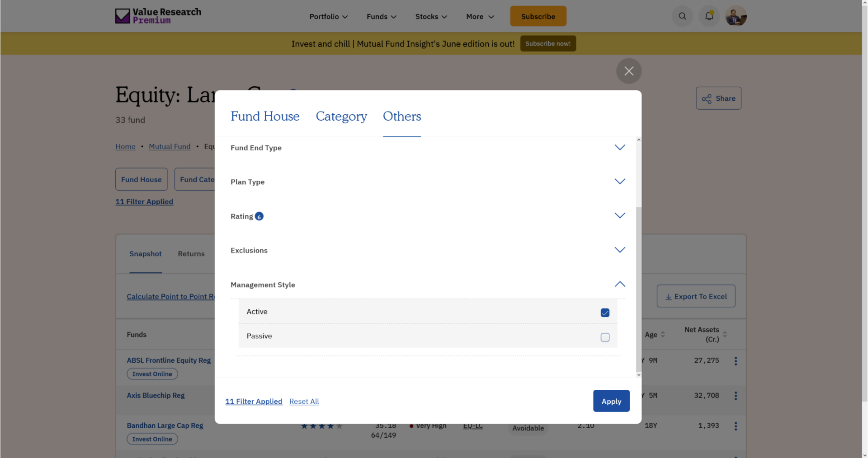Screen dimensions: 868x458
Task: Close the filter dialog with the X button
Action: click(628, 71)
